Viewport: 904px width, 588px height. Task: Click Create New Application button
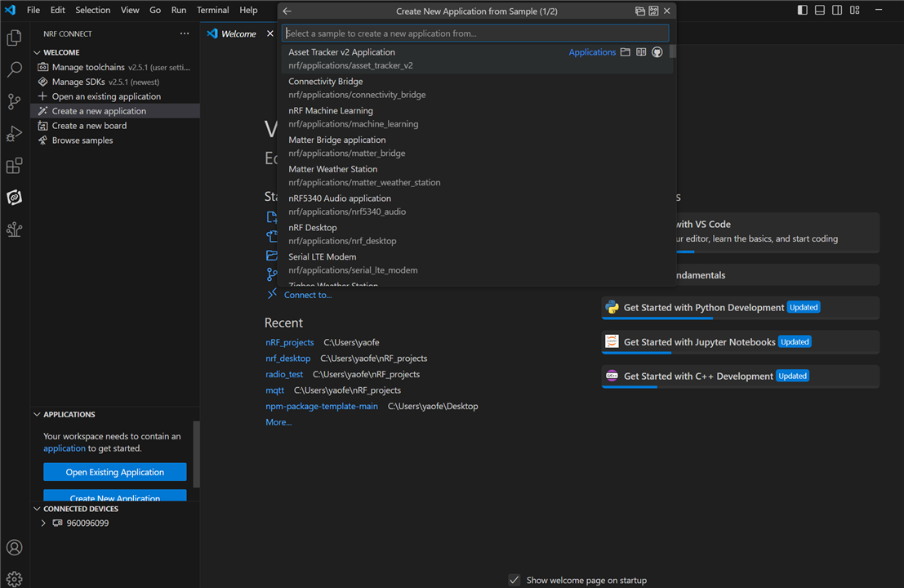coord(114,497)
